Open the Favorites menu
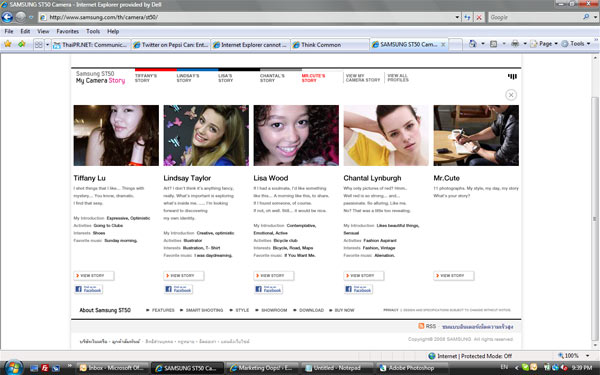Image resolution: width=600 pixels, height=375 pixels. (x=68, y=31)
